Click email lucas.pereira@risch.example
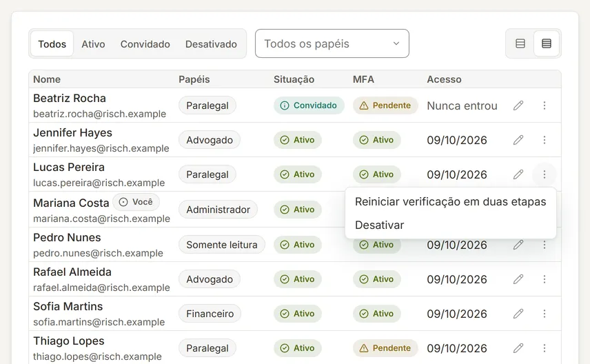The image size is (590, 364). (99, 183)
